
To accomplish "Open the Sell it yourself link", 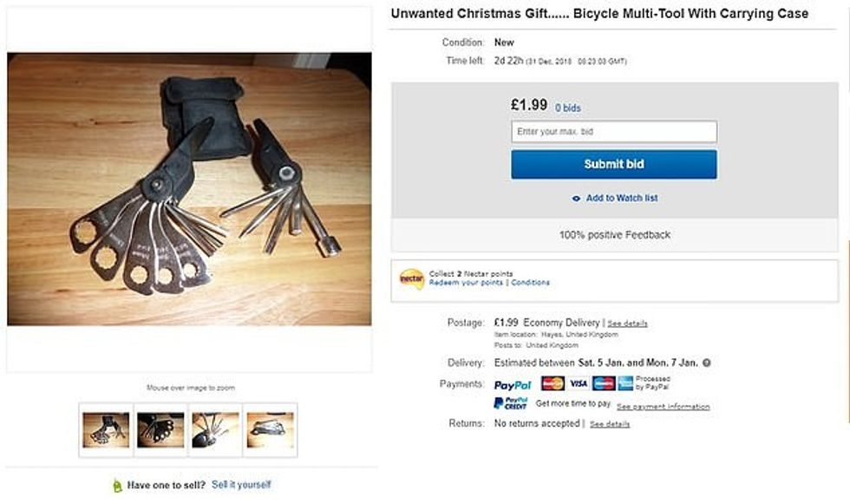I will pos(241,485).
